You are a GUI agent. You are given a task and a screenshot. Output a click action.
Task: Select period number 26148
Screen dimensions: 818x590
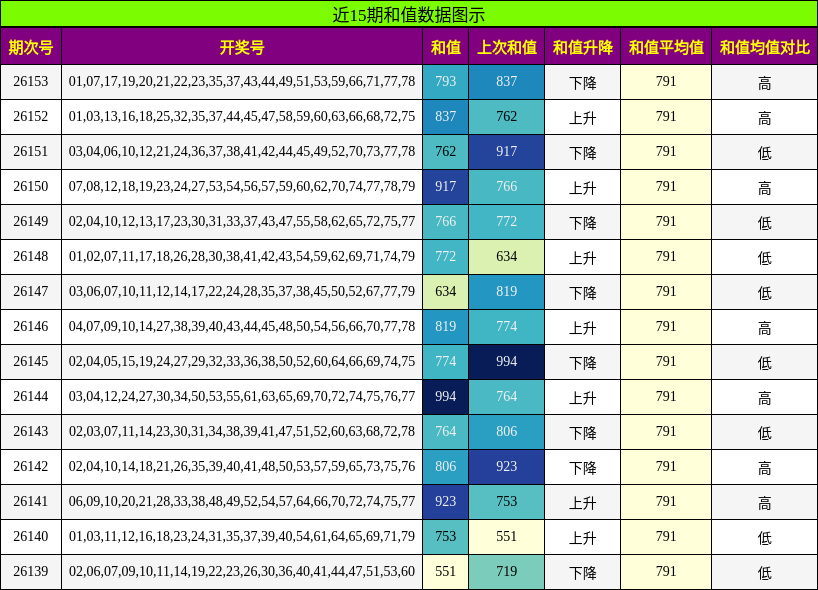click(31, 256)
